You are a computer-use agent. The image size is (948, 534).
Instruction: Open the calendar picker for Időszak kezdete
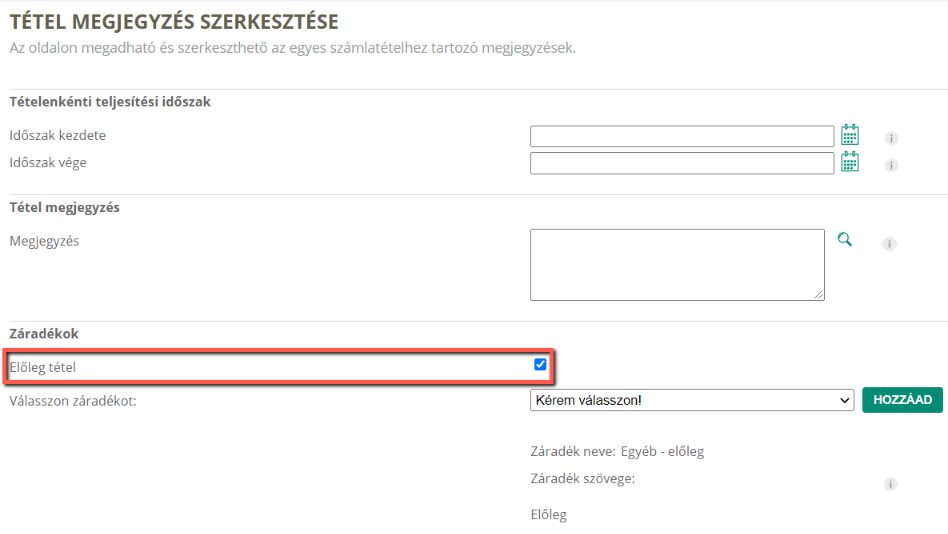tap(850, 135)
